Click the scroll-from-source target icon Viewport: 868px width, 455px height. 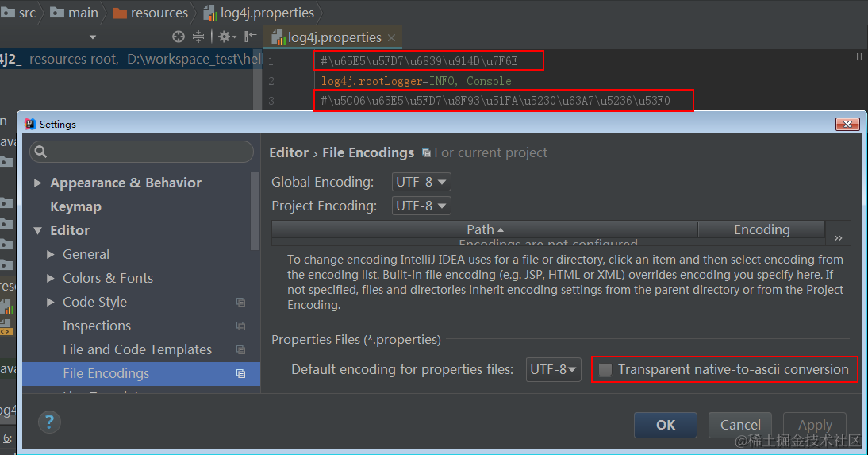(179, 37)
